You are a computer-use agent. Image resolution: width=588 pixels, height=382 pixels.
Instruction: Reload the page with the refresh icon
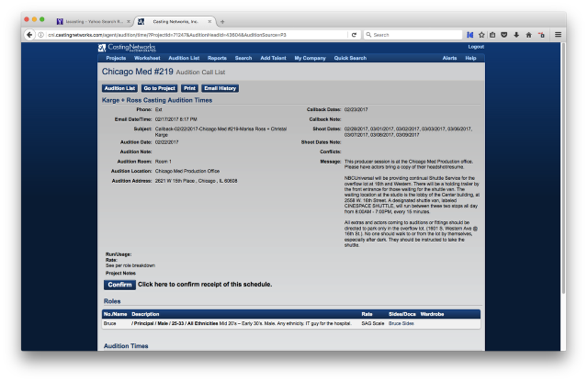[x=354, y=35]
